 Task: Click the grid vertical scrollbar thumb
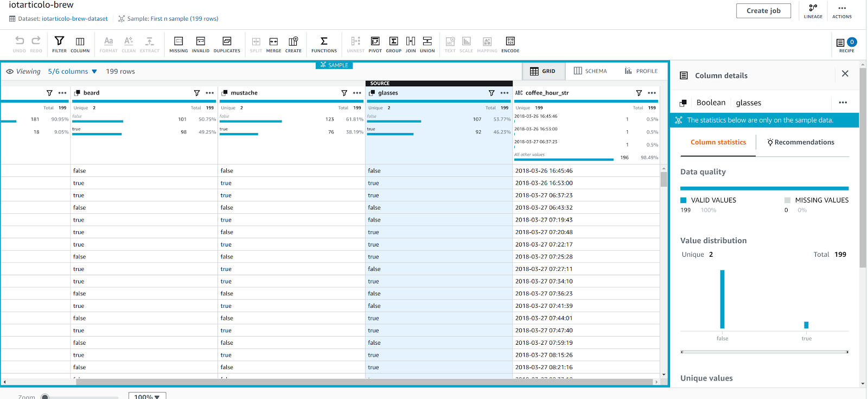click(x=663, y=179)
